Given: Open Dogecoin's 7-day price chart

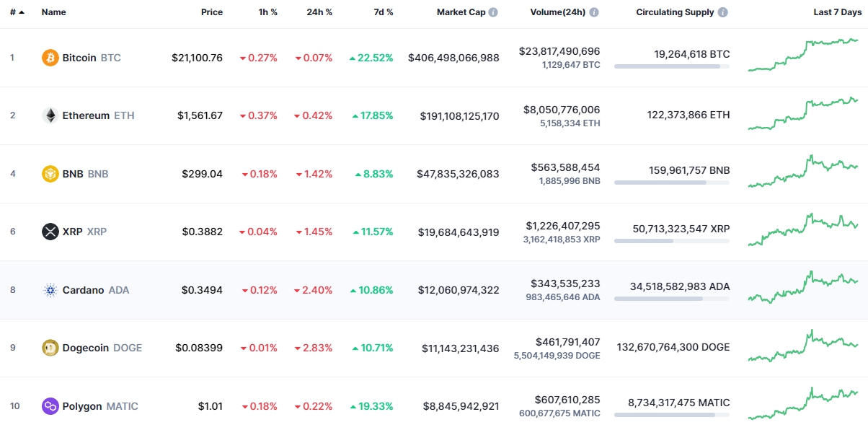Looking at the screenshot, I should pyautogui.click(x=803, y=346).
